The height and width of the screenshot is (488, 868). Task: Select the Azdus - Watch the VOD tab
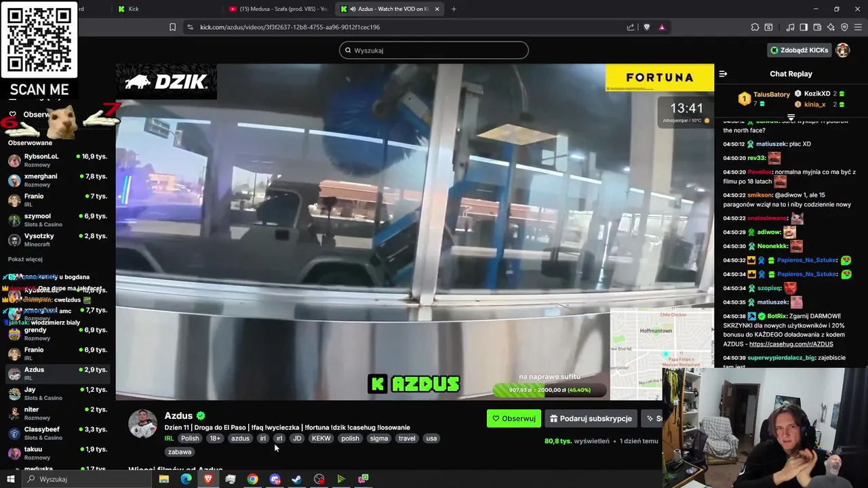tap(390, 9)
